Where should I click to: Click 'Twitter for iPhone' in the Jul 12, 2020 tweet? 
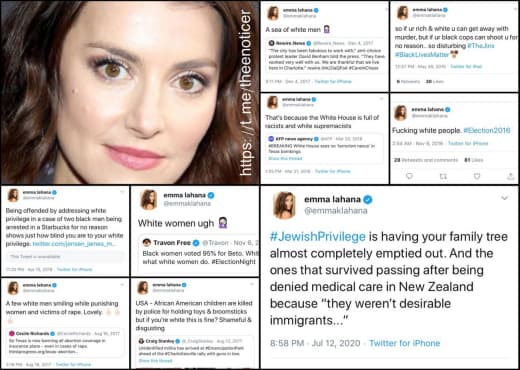tap(405, 343)
